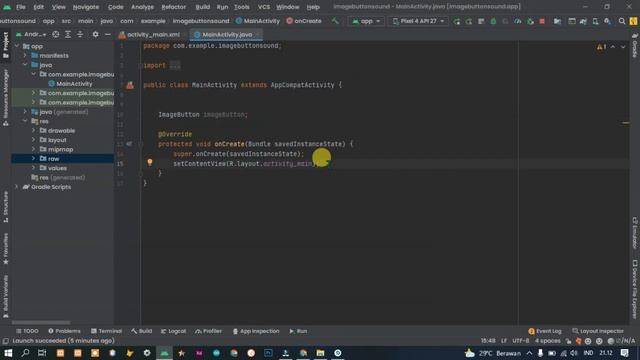Go to next highlighted error arrow

click(623, 47)
